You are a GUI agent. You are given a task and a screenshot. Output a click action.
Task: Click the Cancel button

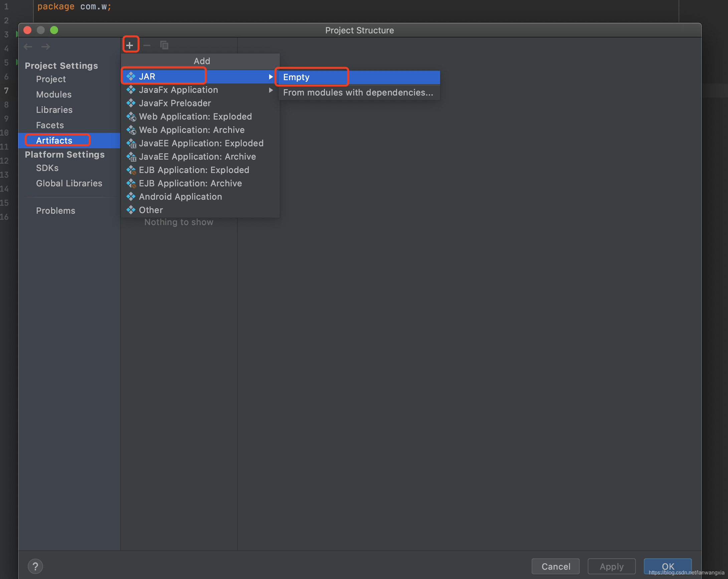pos(555,566)
